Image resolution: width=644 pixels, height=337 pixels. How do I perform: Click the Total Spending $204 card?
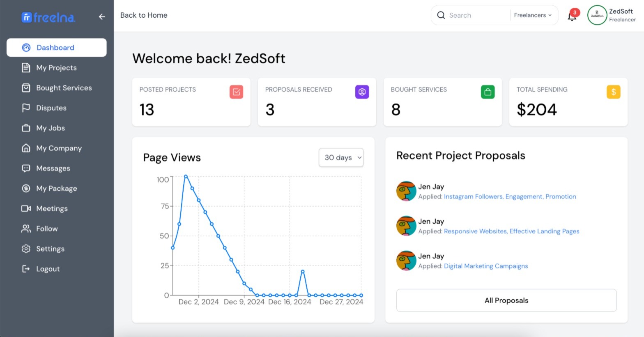pyautogui.click(x=568, y=102)
